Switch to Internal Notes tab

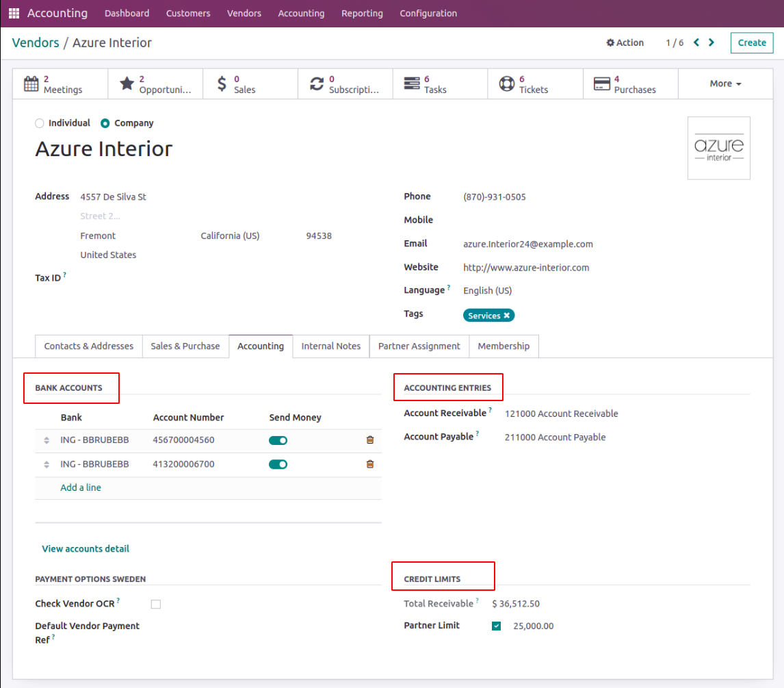click(x=330, y=346)
